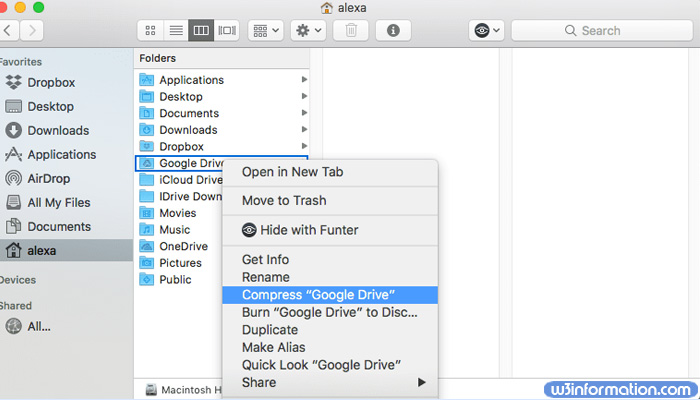
Task: Choose Compress "Google Drive"
Action: [330, 295]
